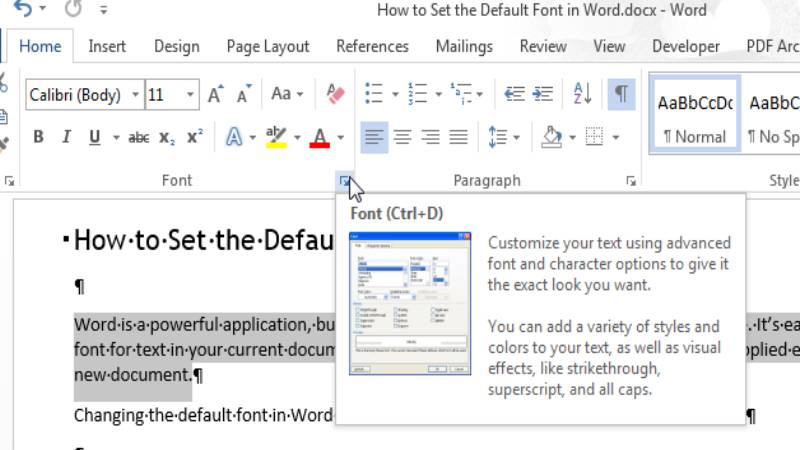The image size is (800, 450).
Task: Justify the paragraph text
Action: 459,137
